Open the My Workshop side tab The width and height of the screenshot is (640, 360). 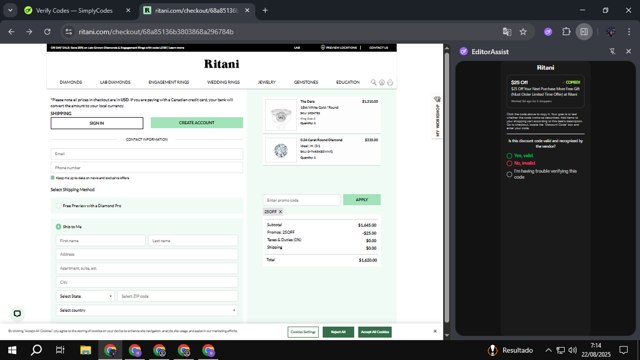coord(437,118)
